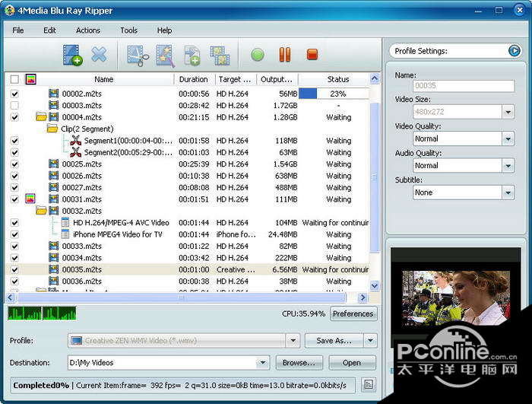Open the video Effects wand tool
This screenshot has width=532, height=404.
tap(165, 55)
